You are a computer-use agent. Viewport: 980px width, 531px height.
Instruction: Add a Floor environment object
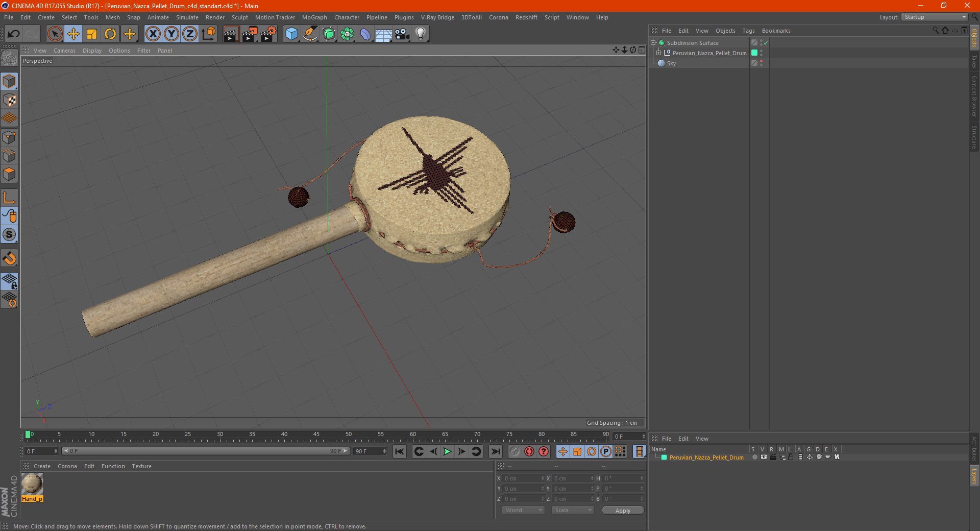coord(384,34)
